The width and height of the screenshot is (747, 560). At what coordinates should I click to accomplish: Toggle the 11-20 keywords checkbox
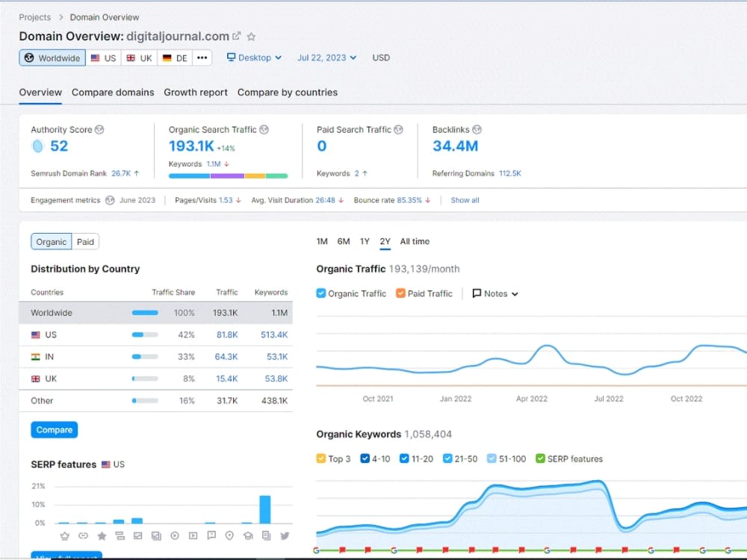[404, 458]
